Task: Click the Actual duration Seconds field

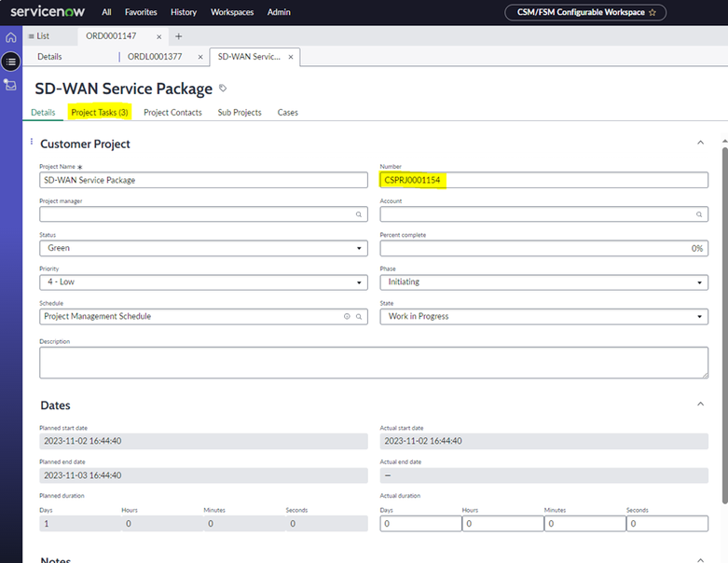Action: coord(667,524)
